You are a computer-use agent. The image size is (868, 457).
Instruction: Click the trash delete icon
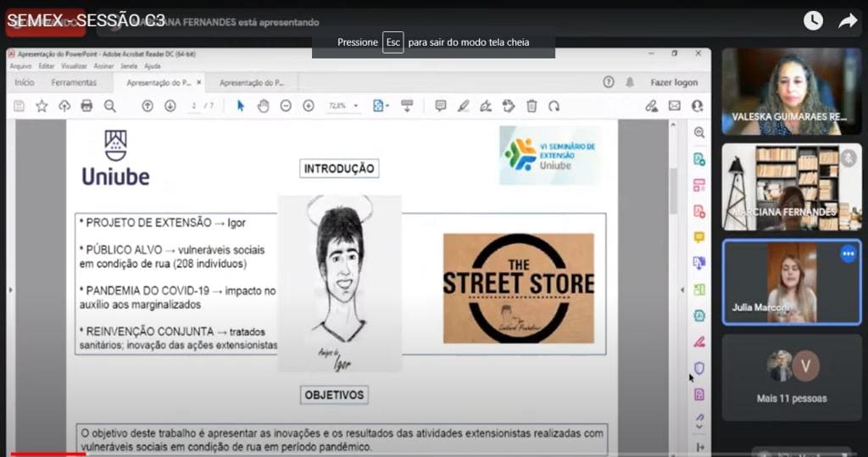click(x=531, y=106)
